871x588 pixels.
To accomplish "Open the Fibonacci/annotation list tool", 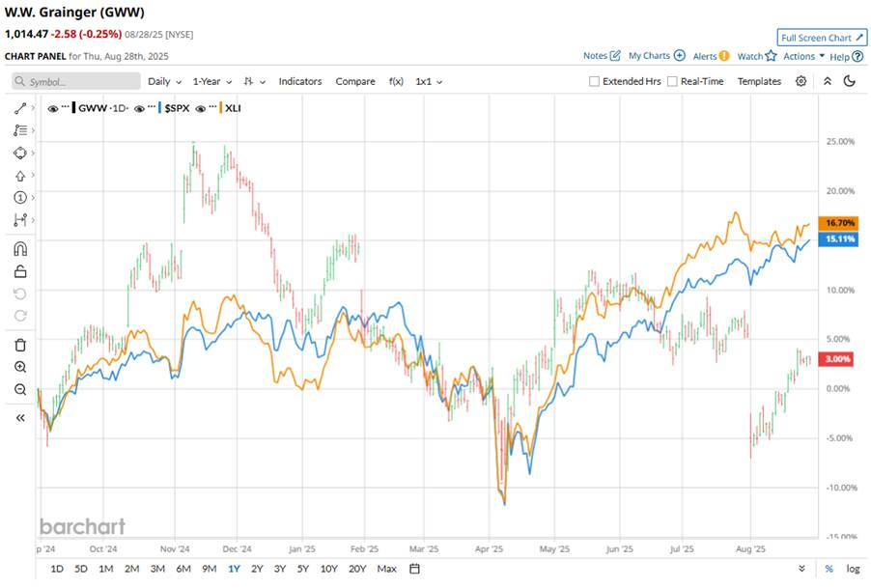I will click(20, 130).
